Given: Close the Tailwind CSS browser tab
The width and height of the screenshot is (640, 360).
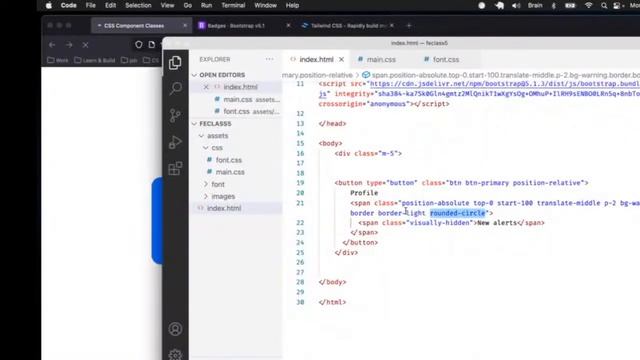Looking at the screenshot, I should pyautogui.click(x=392, y=25).
